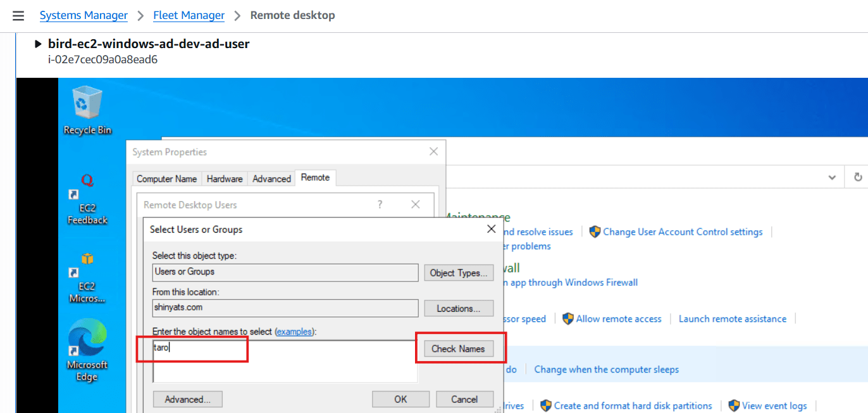Open Recycle Bin desktop icon
The image size is (868, 413).
[x=87, y=111]
